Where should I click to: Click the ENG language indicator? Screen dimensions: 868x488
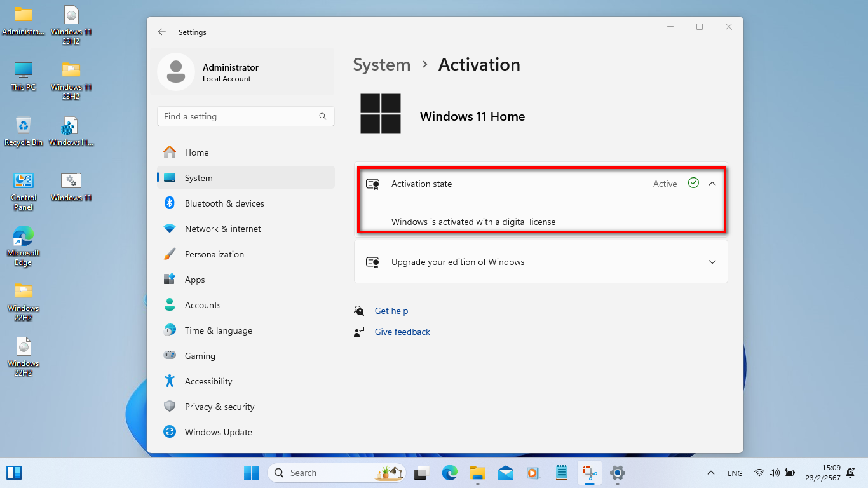(735, 473)
